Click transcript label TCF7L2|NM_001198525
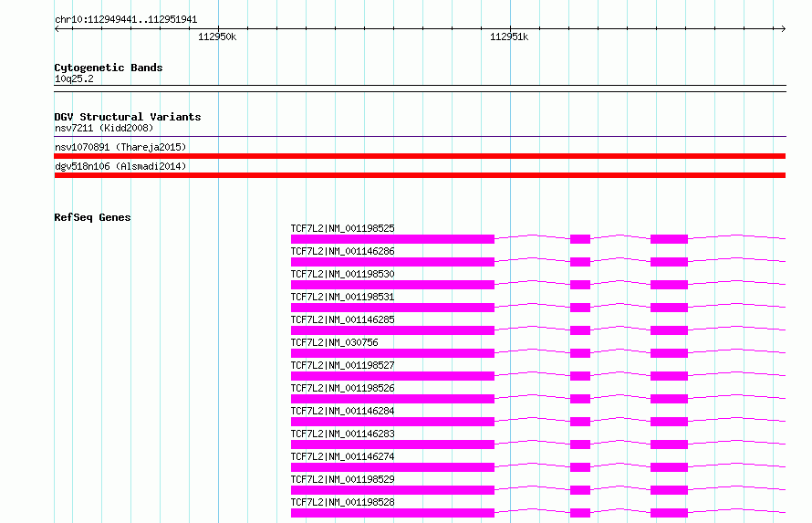The width and height of the screenshot is (812, 523). 342,228
